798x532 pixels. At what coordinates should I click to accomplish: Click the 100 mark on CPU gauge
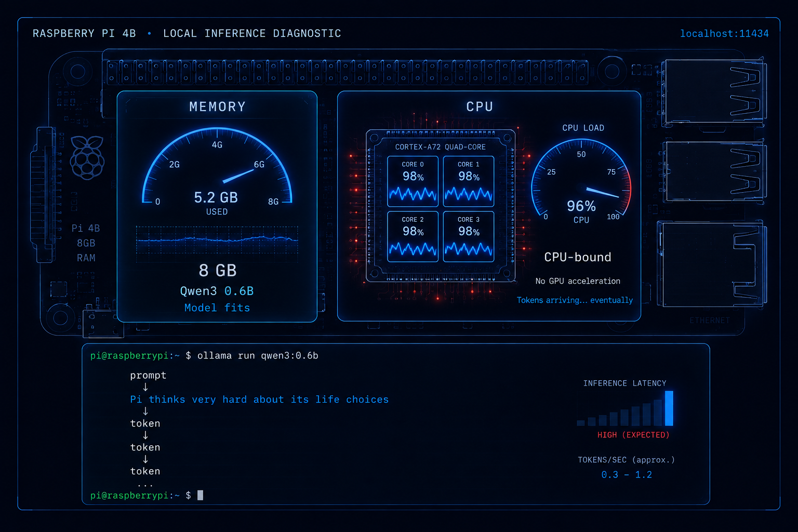(x=613, y=217)
